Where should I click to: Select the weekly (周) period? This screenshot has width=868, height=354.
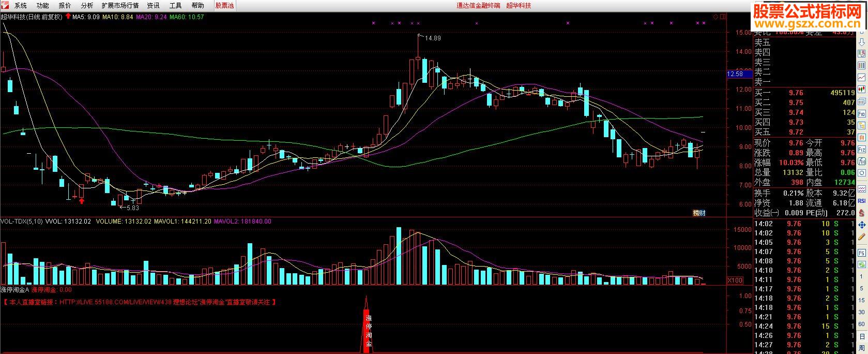tap(862, 348)
